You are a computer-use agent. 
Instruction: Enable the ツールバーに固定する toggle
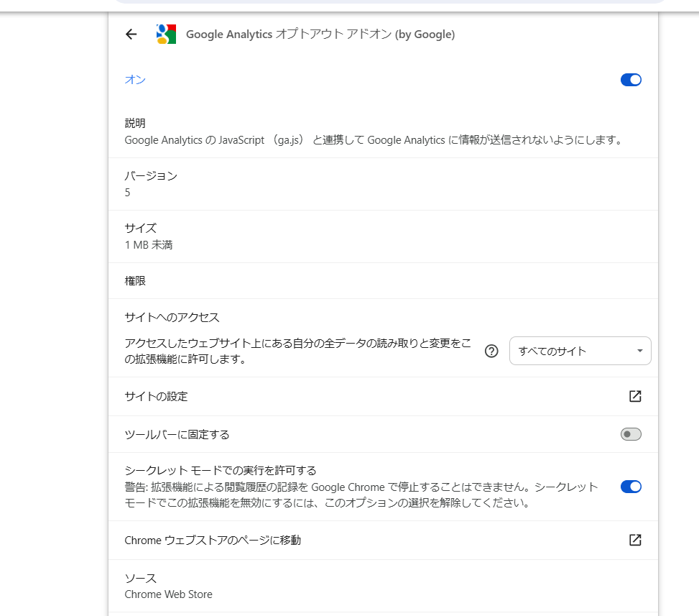click(x=631, y=434)
